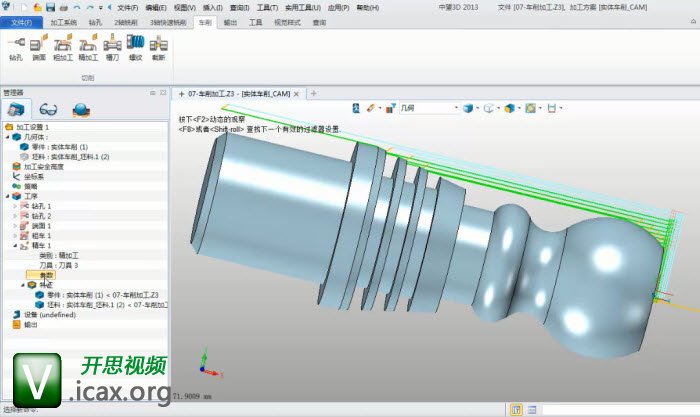Expand the 粗车 1 operation node
The image size is (700, 417).
[15, 235]
